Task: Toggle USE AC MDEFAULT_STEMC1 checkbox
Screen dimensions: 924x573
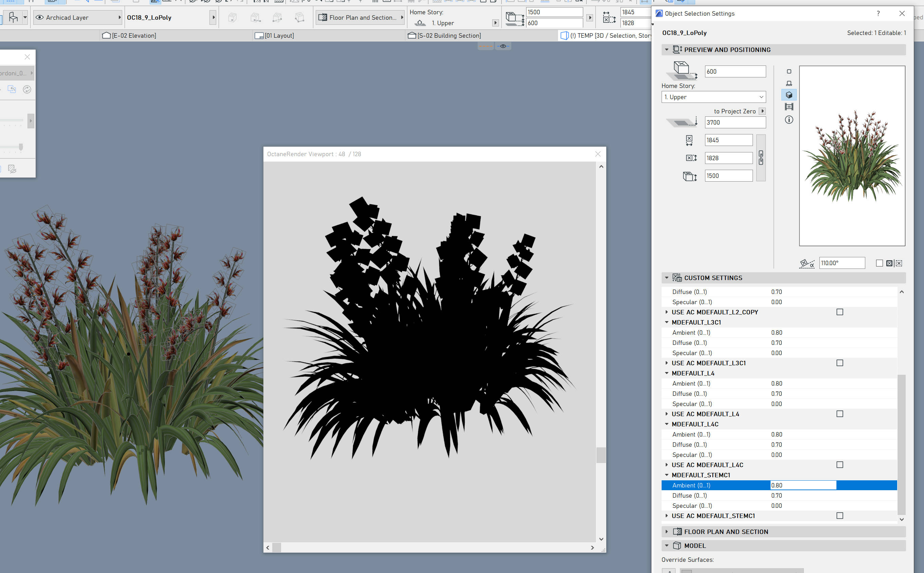Action: (839, 516)
